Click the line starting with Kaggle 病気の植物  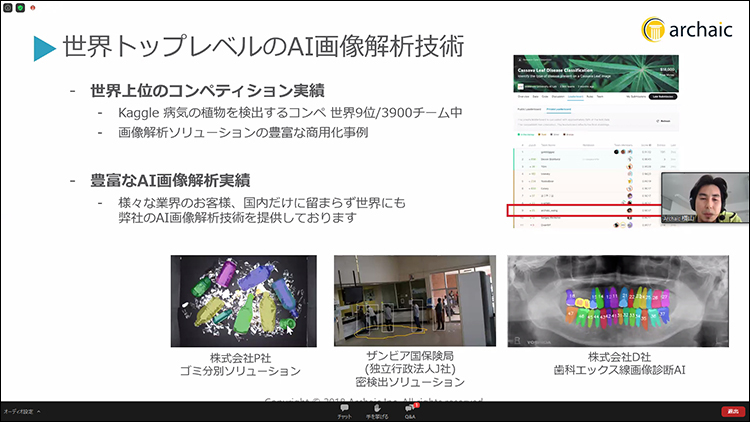290,113
